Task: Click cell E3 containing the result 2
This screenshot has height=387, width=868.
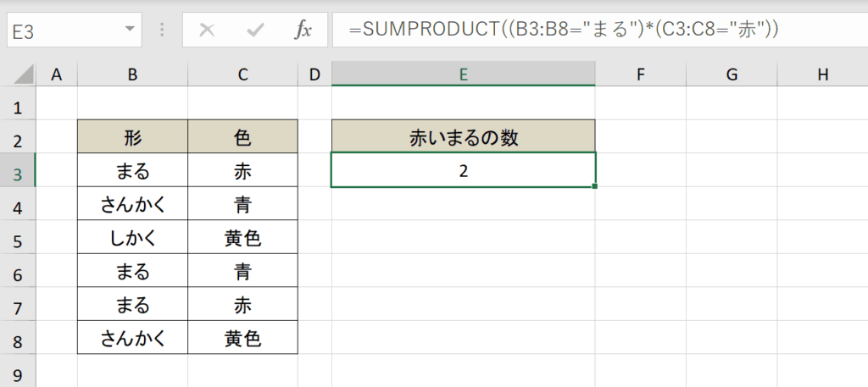Action: 464,170
